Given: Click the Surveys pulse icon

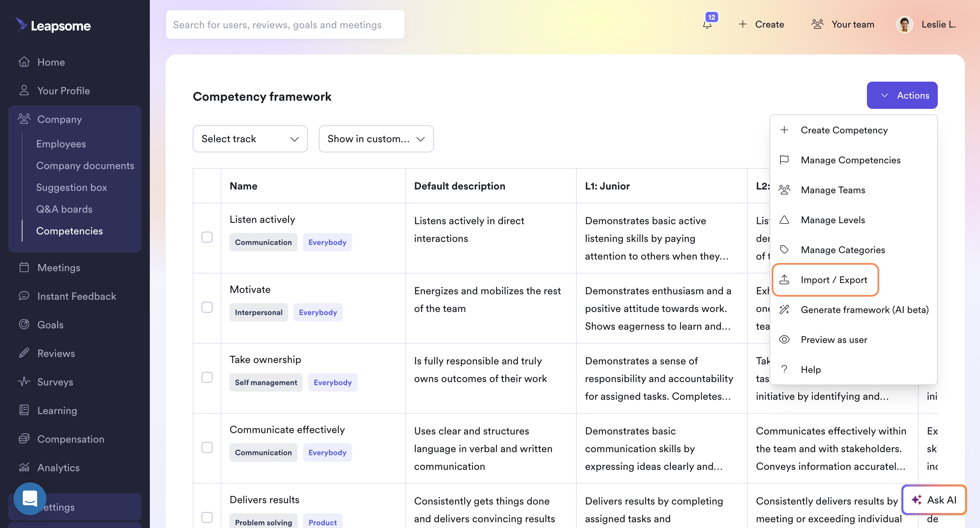Looking at the screenshot, I should click(x=24, y=381).
